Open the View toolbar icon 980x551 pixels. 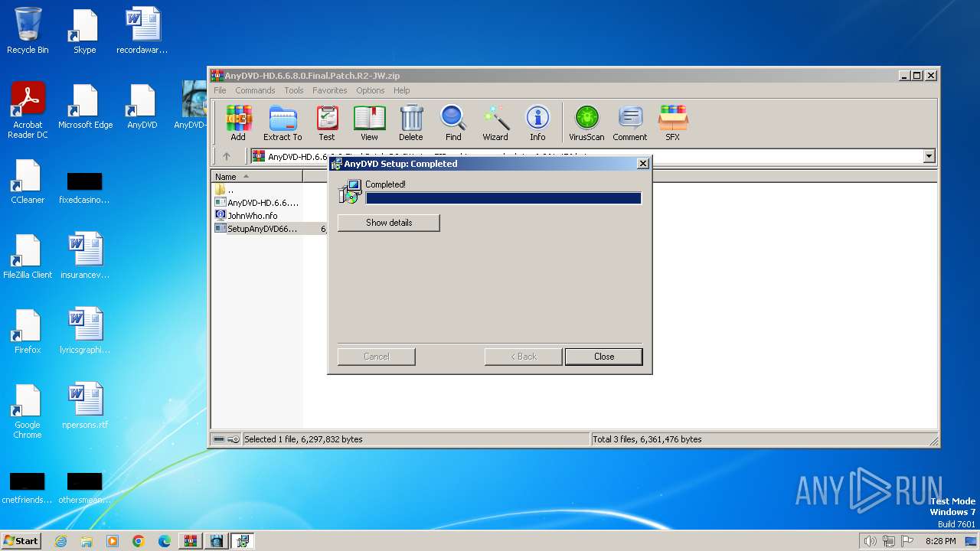(369, 123)
